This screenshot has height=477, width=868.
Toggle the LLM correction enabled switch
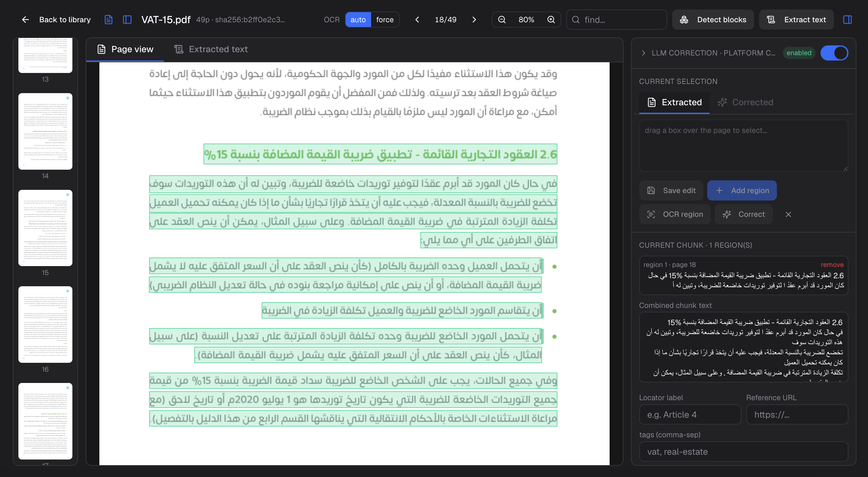[x=834, y=53]
